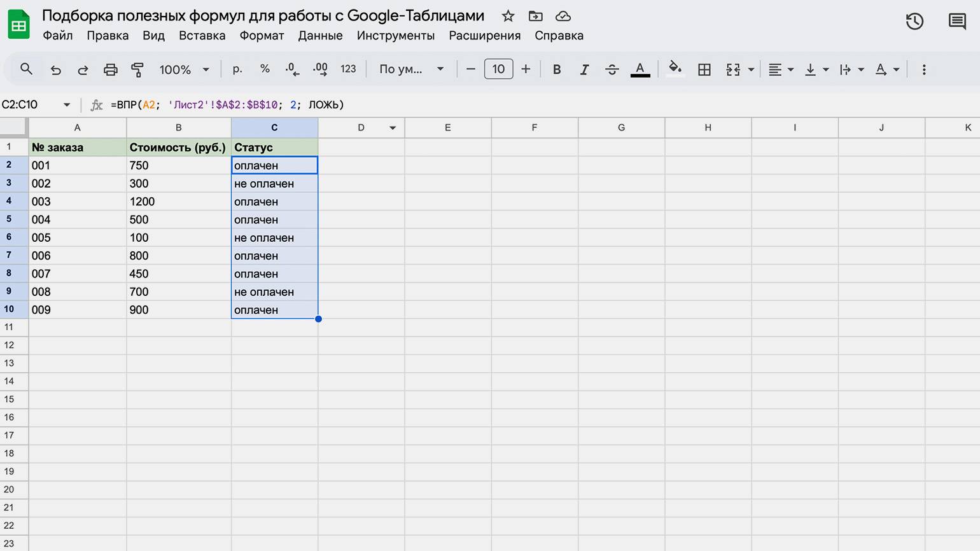The image size is (980, 551).
Task: Open more toolbar options three dots
Action: [x=924, y=69]
